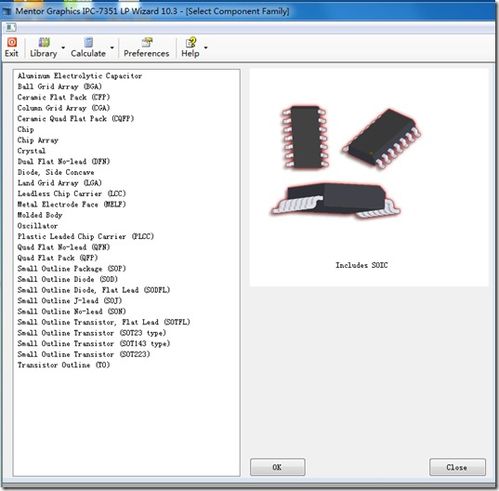This screenshot has width=499, height=491.
Task: Choose Quad Flat No-lead (QFN) entry
Action: (64, 247)
